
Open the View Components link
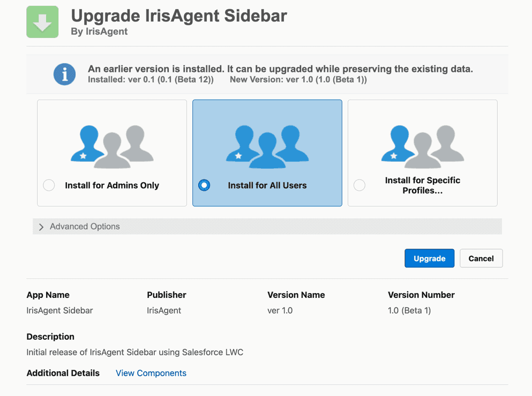pos(151,373)
